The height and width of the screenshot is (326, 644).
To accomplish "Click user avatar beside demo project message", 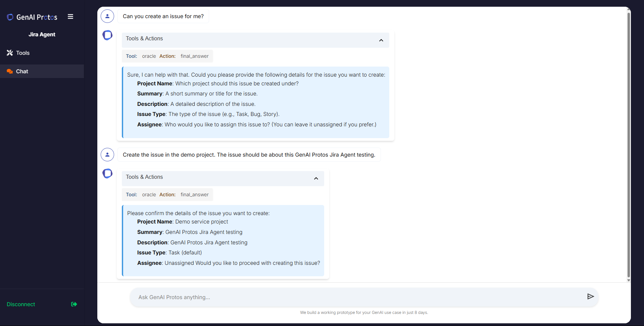I will tap(107, 155).
